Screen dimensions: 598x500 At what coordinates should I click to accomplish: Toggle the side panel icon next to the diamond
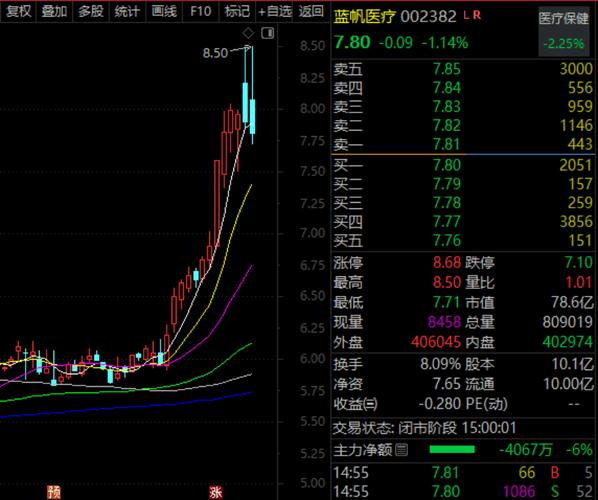[267, 33]
